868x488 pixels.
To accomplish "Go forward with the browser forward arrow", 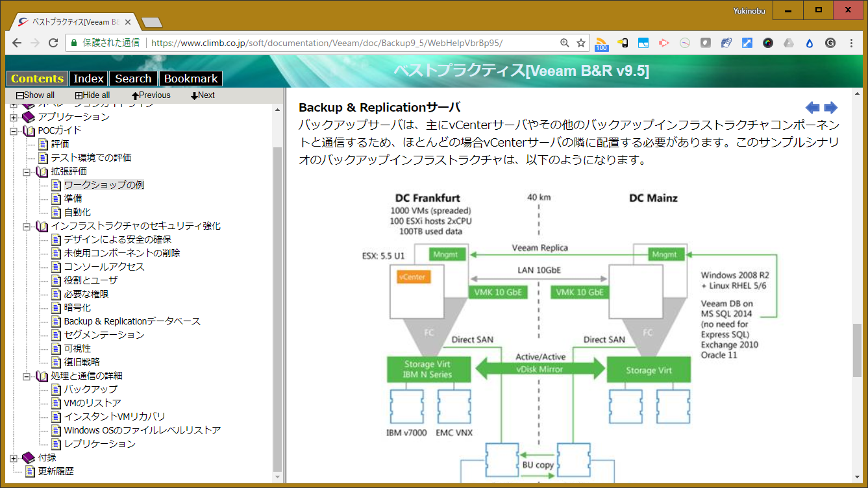I will [35, 43].
